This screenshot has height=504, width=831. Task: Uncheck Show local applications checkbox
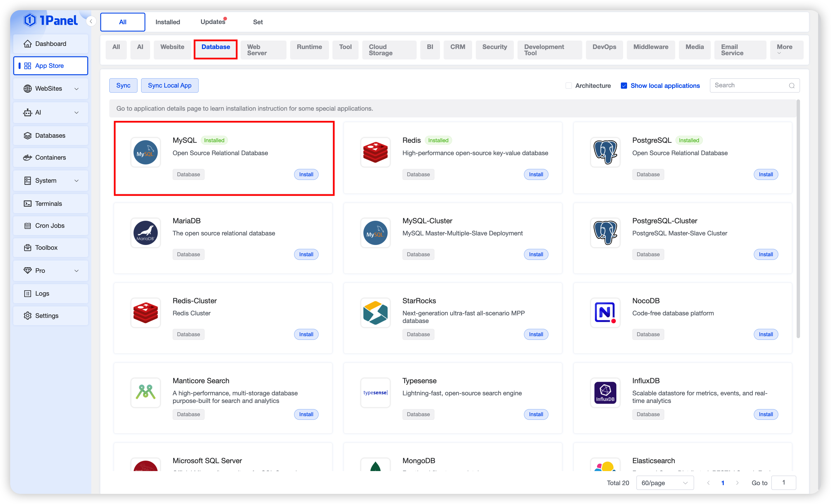(x=624, y=86)
